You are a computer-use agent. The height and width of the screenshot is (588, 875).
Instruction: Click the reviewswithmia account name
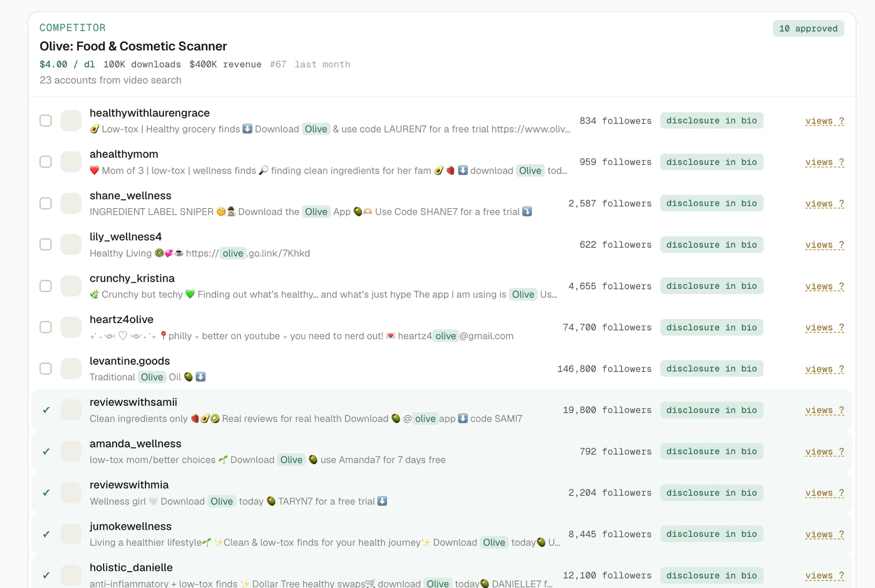[129, 485]
